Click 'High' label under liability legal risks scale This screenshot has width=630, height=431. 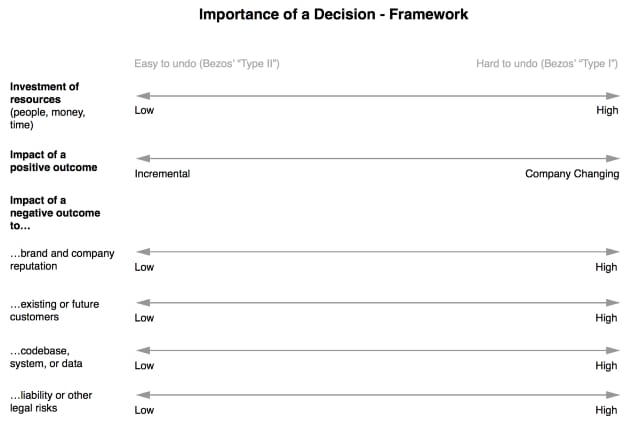(606, 410)
